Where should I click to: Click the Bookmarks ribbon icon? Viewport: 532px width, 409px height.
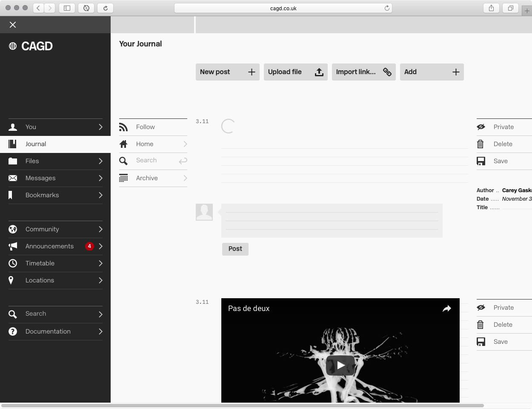pyautogui.click(x=11, y=195)
